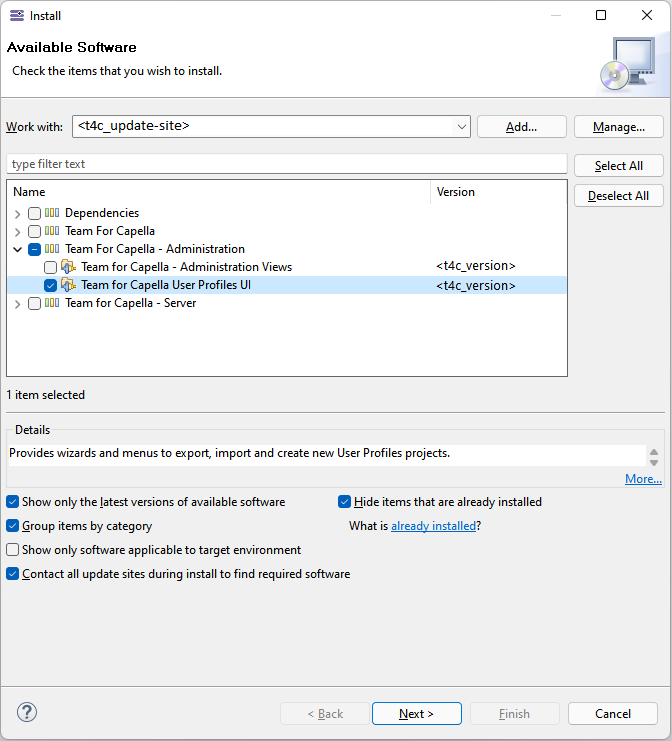This screenshot has width=672, height=741.
Task: Collapse the Team For Capella - Administration node
Action: tap(18, 249)
